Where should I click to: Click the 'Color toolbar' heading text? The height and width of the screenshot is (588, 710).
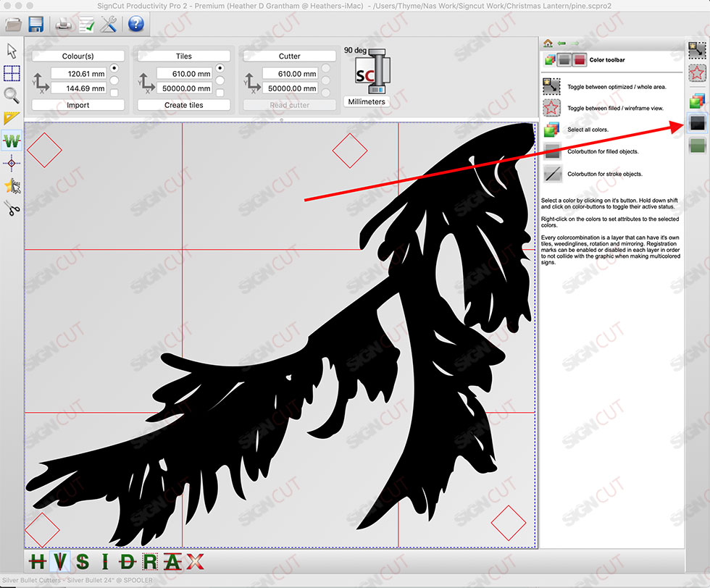[607, 60]
